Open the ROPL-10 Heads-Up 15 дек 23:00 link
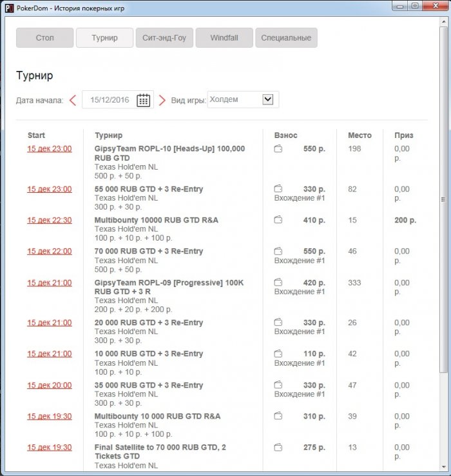The width and height of the screenshot is (451, 476). pos(50,149)
